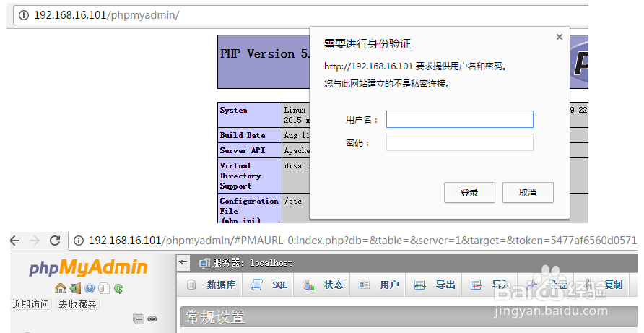644x333 pixels.
Task: Click the green reload navigation icon
Action: (118, 289)
